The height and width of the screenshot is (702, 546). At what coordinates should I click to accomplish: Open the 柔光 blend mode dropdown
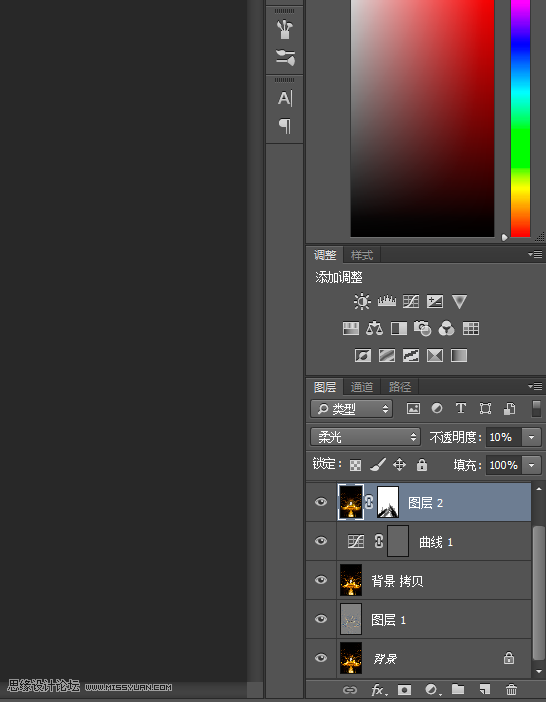click(366, 437)
